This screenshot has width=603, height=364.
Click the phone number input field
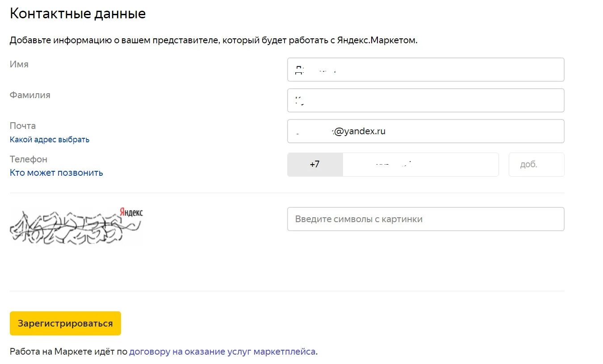click(x=420, y=165)
